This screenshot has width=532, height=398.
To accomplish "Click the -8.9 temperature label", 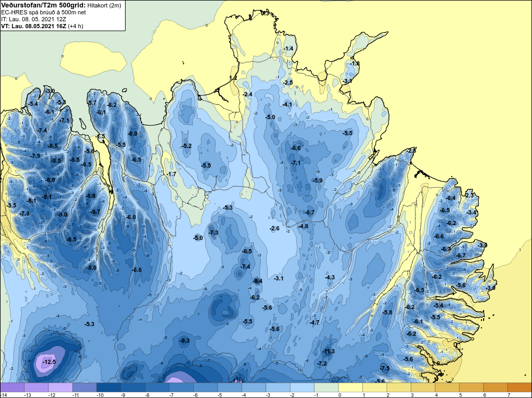I will pyautogui.click(x=50, y=180).
